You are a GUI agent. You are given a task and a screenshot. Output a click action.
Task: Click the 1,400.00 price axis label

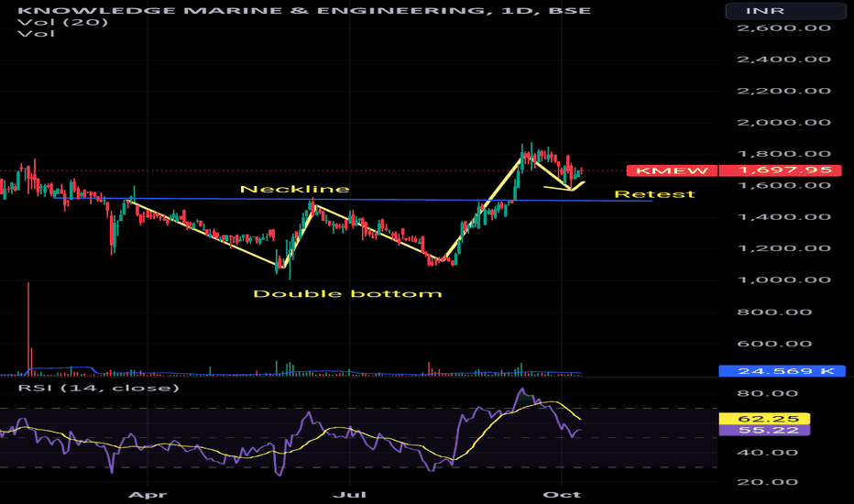783,217
